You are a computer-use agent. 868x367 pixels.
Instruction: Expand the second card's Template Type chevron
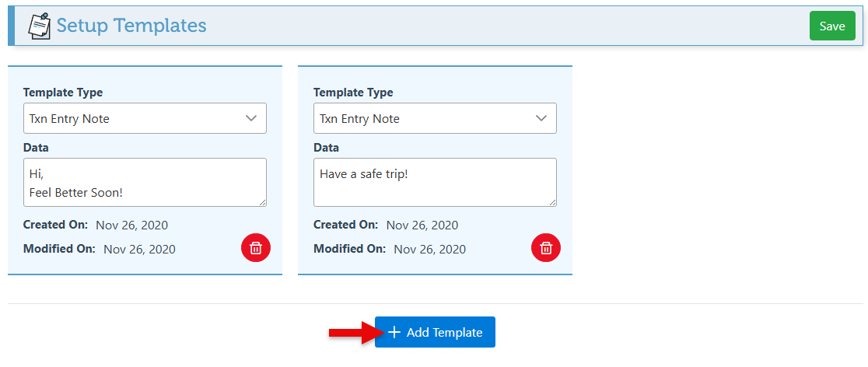pos(541,118)
